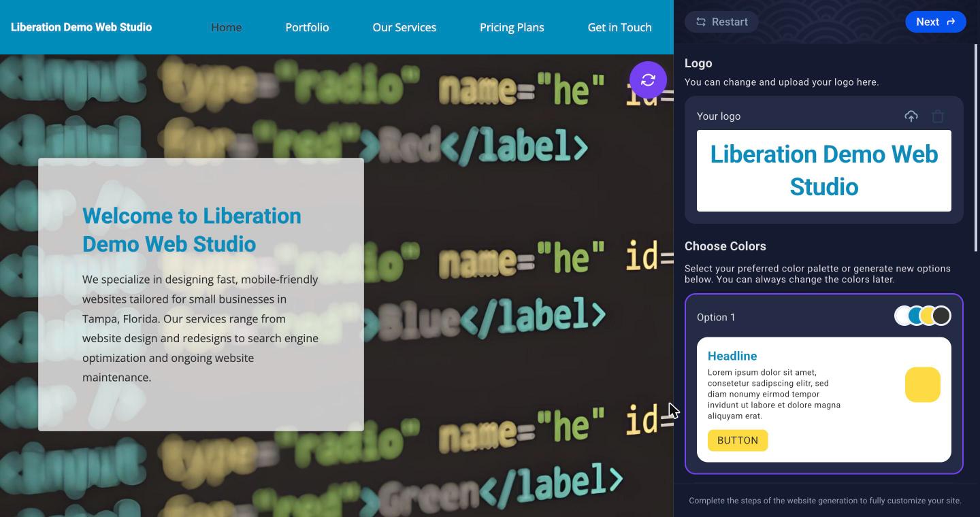Pick the dark gray swatch in Option 1
Screen dimensions: 980x517
942,316
